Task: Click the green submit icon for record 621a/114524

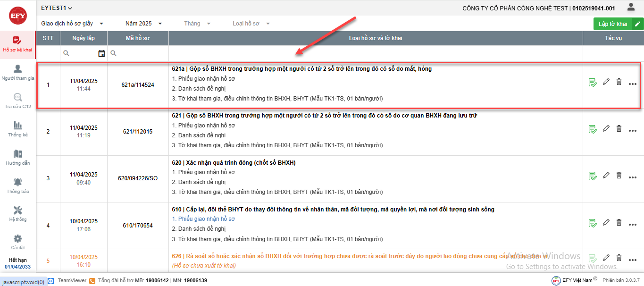Action: click(x=593, y=83)
